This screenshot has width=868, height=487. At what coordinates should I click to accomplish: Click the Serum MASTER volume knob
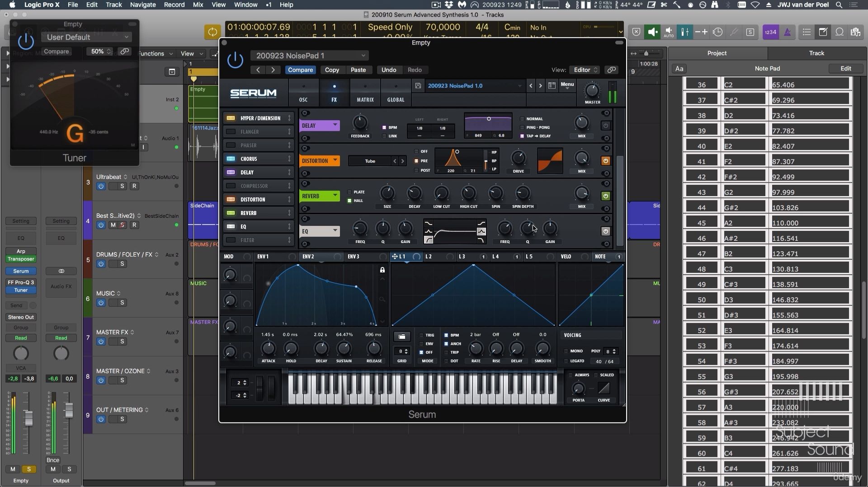(x=592, y=91)
